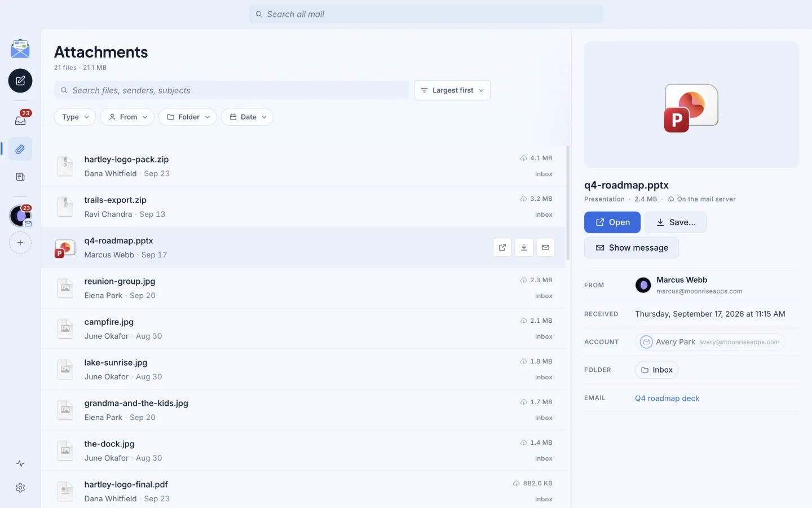Add a new account with the plus icon
The image size is (812, 508).
(x=20, y=243)
